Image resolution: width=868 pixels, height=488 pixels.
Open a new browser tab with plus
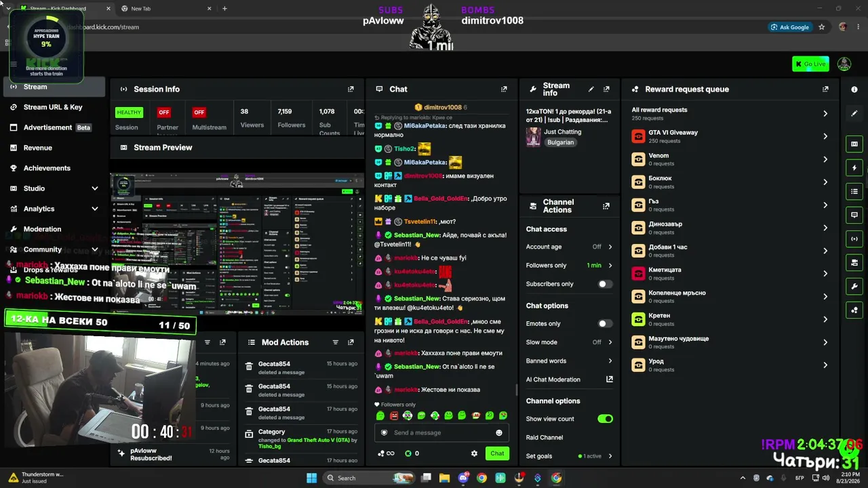coord(224,9)
